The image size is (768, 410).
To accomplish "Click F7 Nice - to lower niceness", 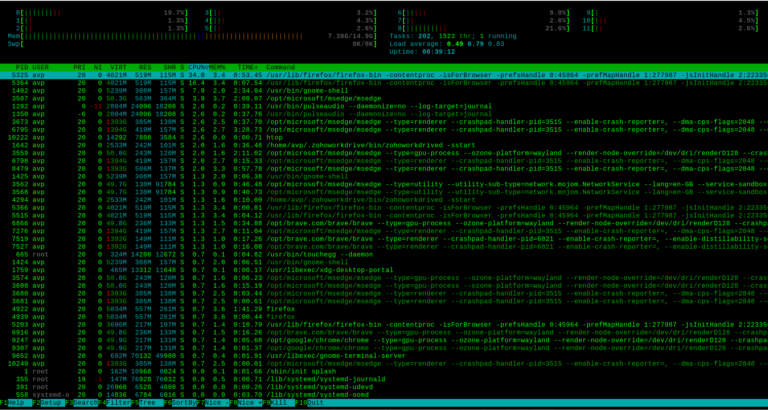I will (x=212, y=403).
